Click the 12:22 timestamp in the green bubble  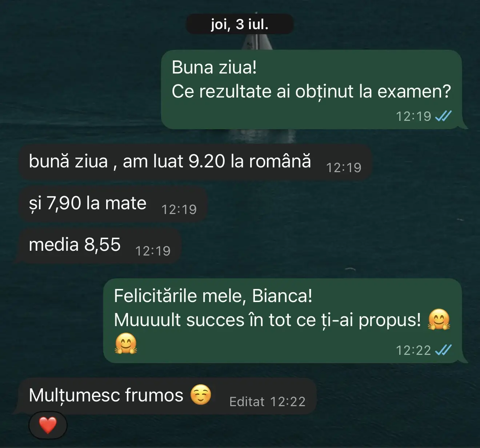(413, 350)
